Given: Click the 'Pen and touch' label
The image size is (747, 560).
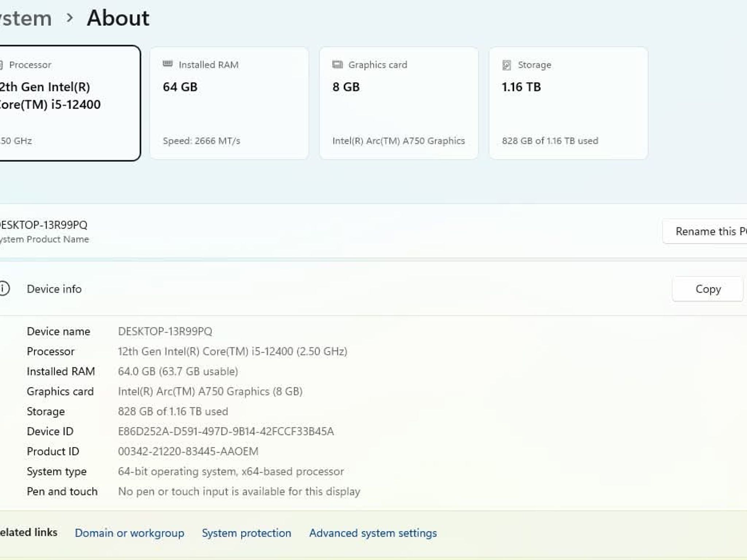Looking at the screenshot, I should [x=62, y=491].
